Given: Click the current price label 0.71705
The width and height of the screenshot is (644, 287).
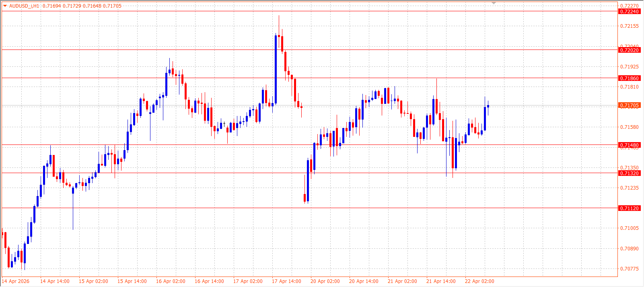Looking at the screenshot, I should (x=629, y=105).
